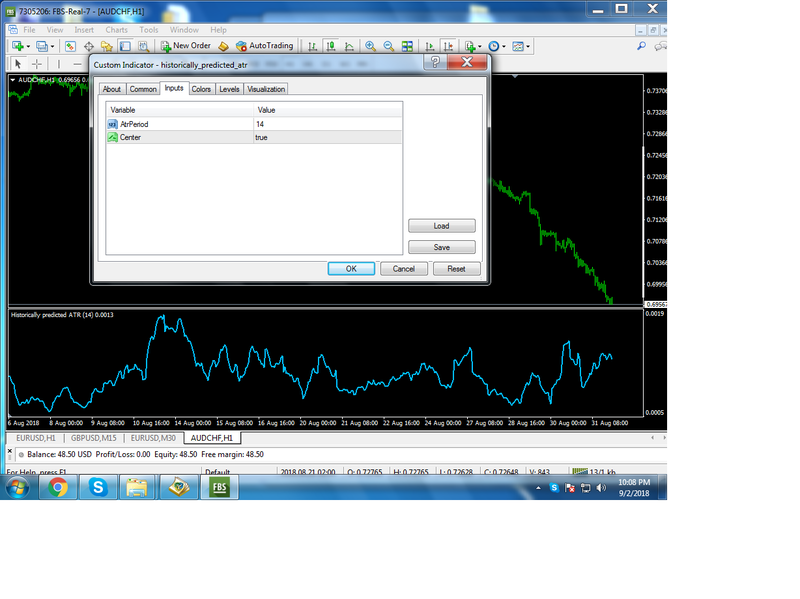Switch to the GBPUSD,M15 chart tab
Screen dimensions: 800x599
coord(93,438)
